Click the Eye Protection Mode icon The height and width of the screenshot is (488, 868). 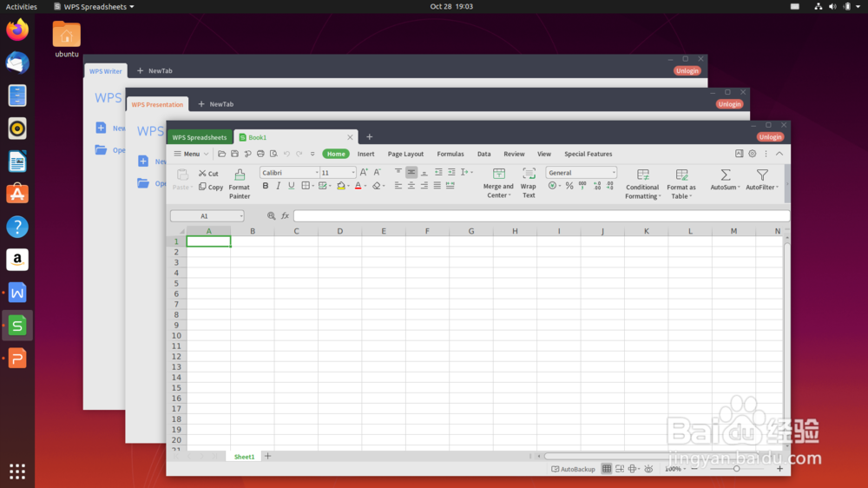click(x=648, y=469)
